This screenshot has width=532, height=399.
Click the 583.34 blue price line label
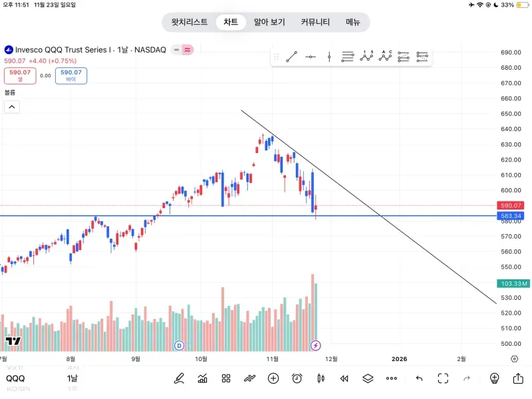[513, 216]
